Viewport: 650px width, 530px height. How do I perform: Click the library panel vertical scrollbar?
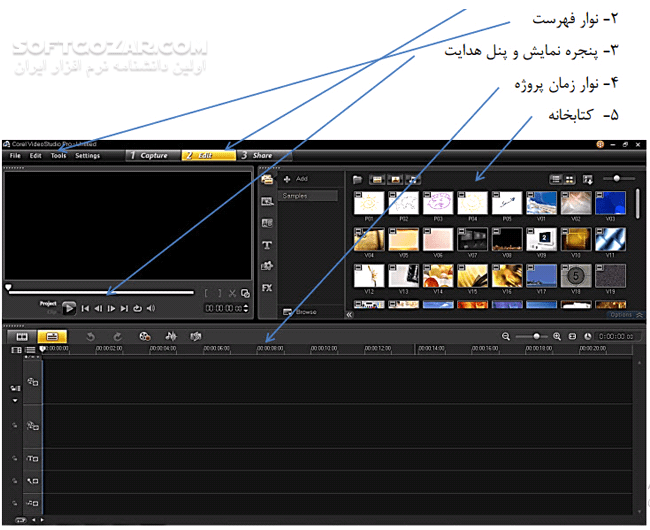(x=638, y=203)
